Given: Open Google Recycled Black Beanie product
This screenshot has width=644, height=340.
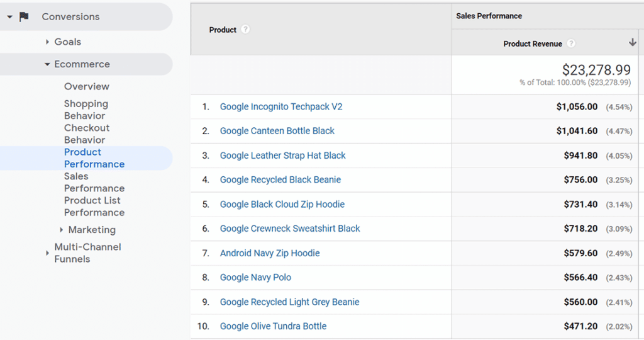Looking at the screenshot, I should (x=280, y=179).
